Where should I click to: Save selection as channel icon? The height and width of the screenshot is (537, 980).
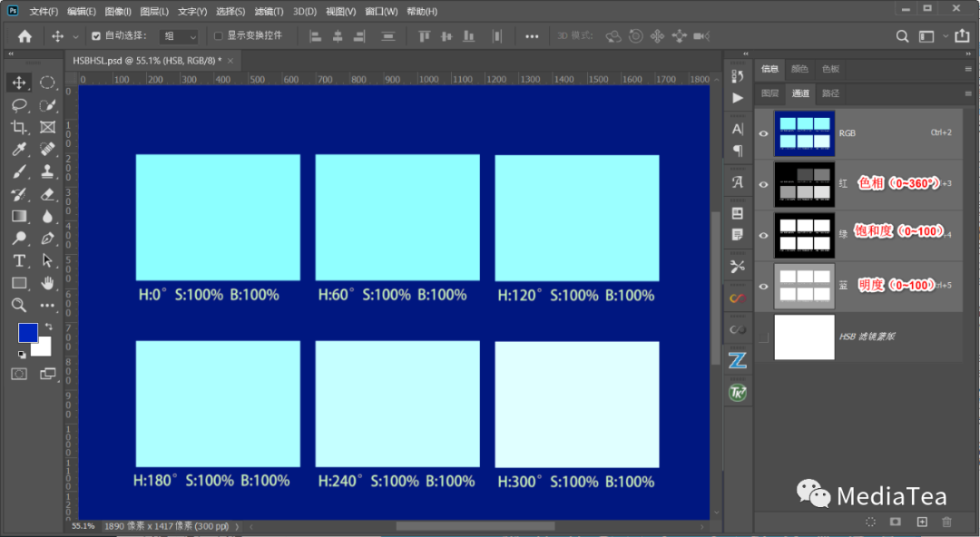coord(896,522)
